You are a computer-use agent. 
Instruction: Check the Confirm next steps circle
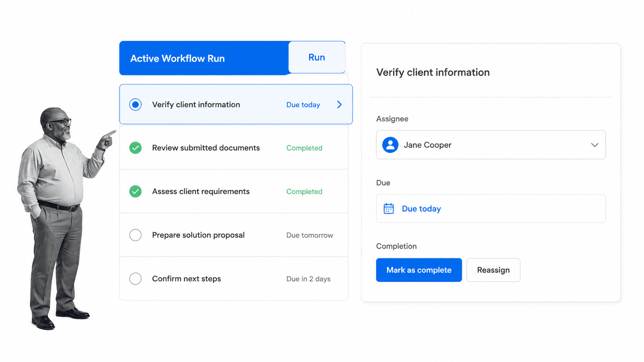click(x=135, y=279)
